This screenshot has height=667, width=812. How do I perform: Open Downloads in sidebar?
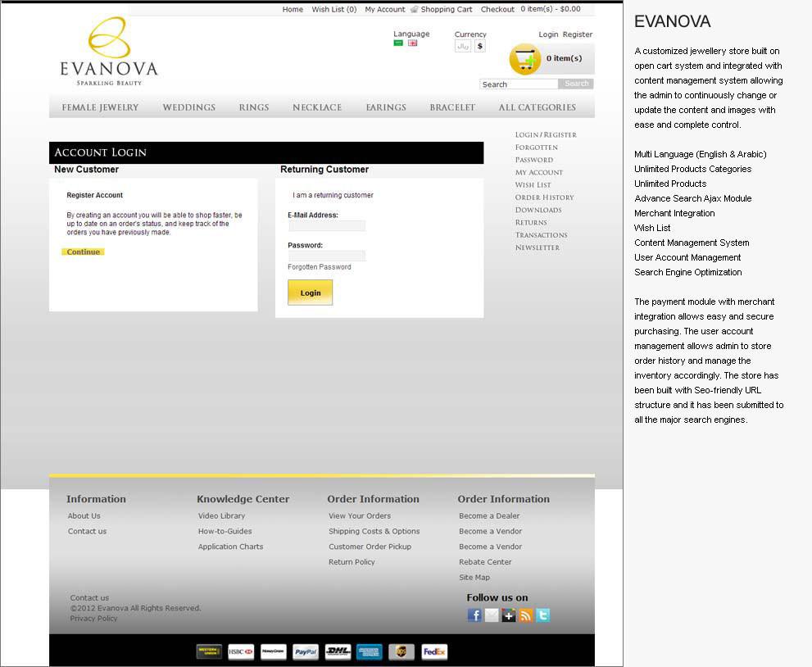[538, 210]
